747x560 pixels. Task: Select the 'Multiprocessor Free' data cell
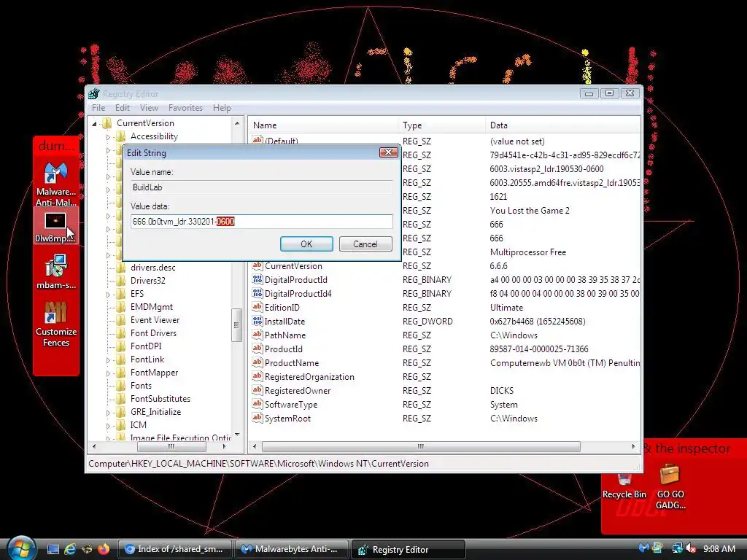528,252
